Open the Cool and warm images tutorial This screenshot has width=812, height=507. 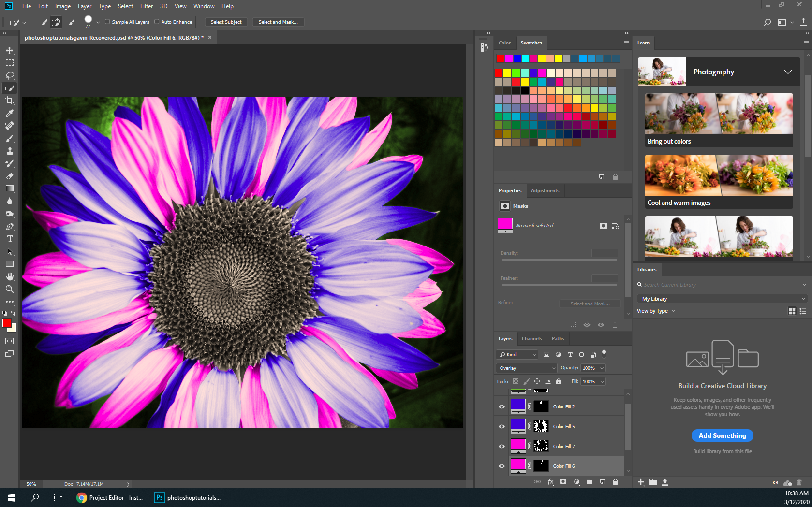click(719, 182)
